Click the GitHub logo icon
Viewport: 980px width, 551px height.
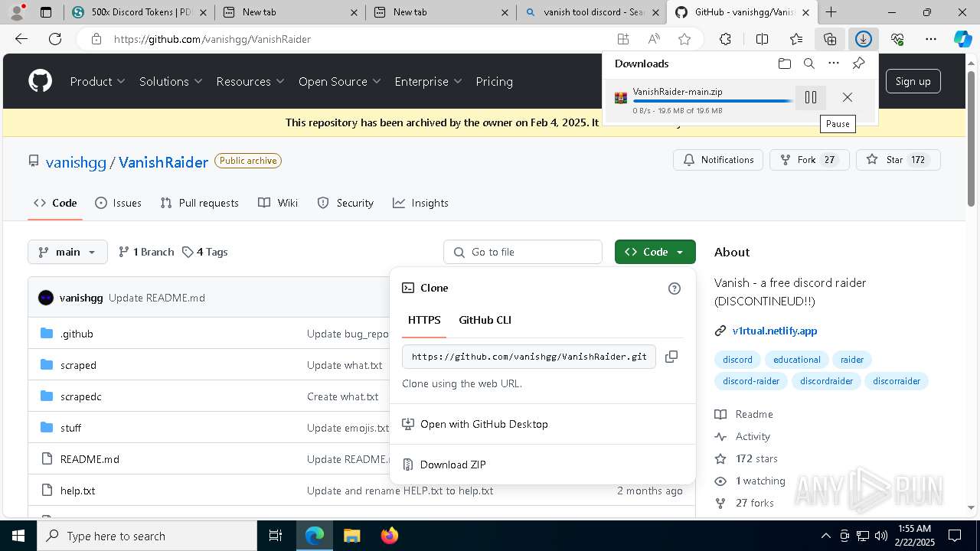click(40, 81)
